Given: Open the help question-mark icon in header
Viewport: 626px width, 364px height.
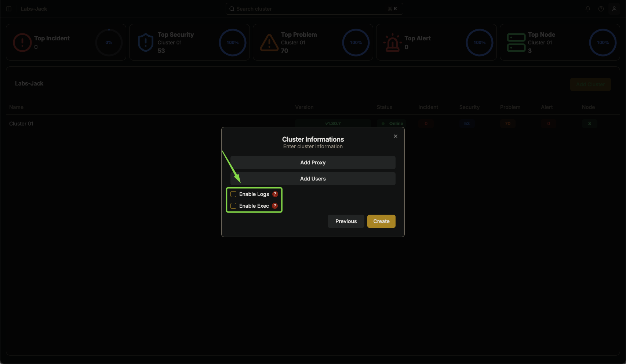Looking at the screenshot, I should click(x=601, y=9).
